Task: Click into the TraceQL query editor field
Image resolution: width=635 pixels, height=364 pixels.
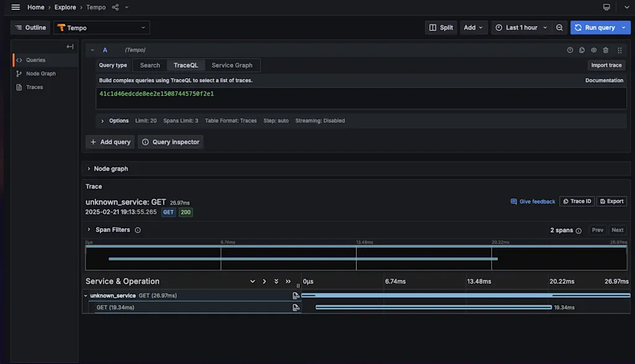Action: 361,99
